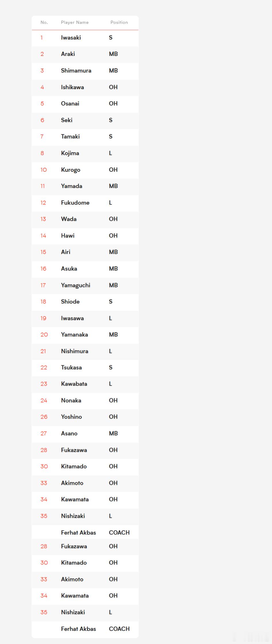Click the Yamanaka row

85,335
